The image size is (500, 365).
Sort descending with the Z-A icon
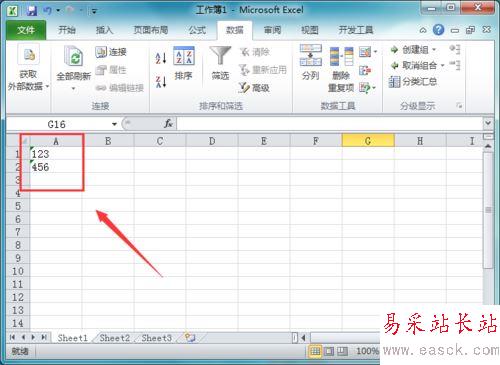click(161, 82)
